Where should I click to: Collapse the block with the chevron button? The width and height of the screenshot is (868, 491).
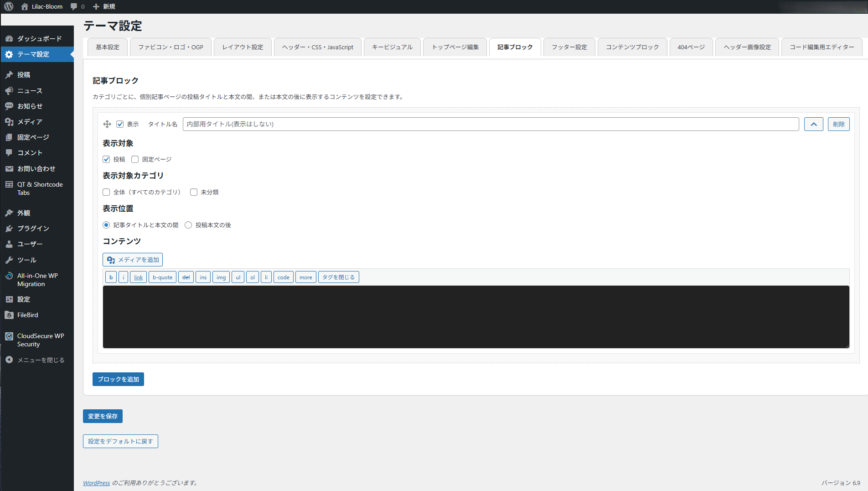(813, 124)
